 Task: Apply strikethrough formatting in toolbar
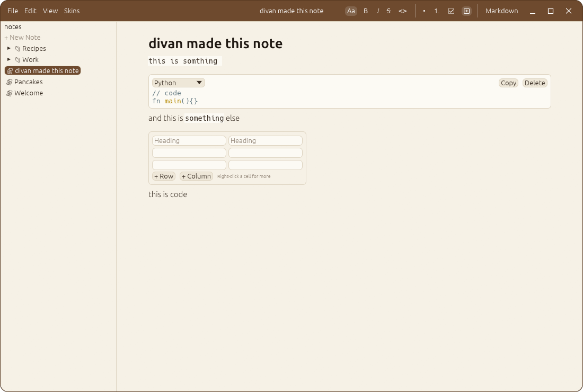click(x=388, y=11)
